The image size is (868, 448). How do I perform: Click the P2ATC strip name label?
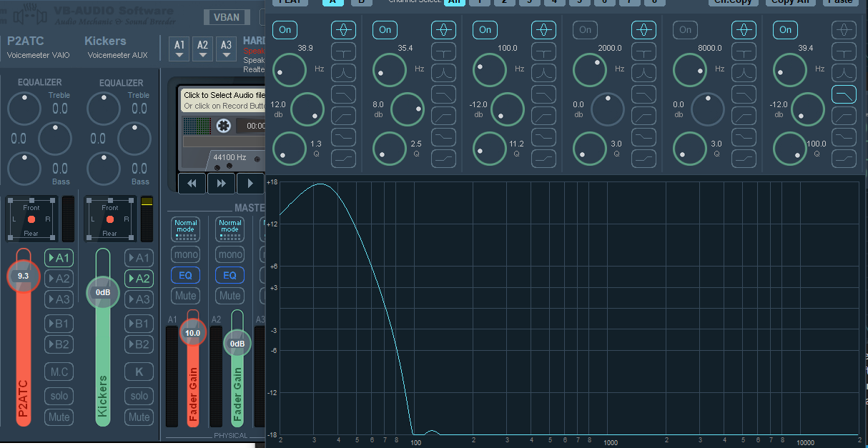coord(26,41)
